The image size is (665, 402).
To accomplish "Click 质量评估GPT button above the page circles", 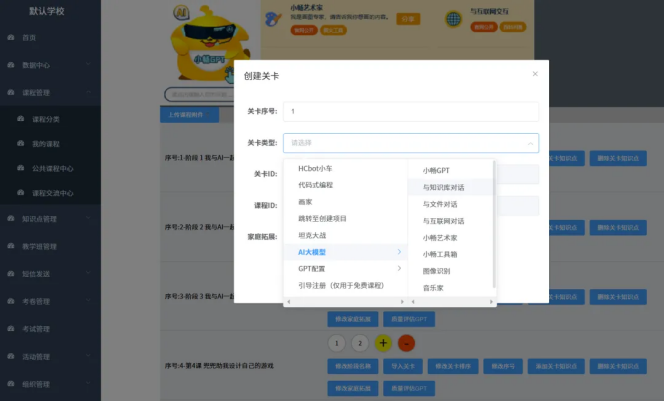I will click(409, 319).
